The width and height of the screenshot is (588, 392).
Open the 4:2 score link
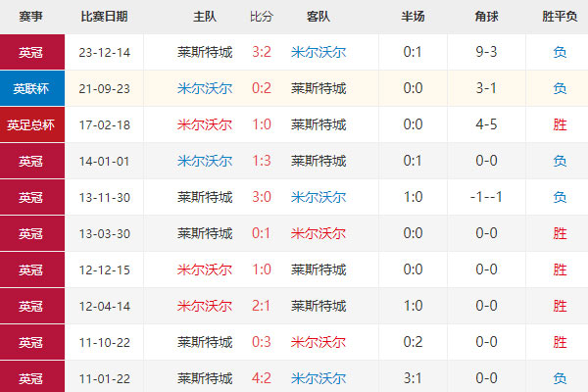[x=262, y=378]
